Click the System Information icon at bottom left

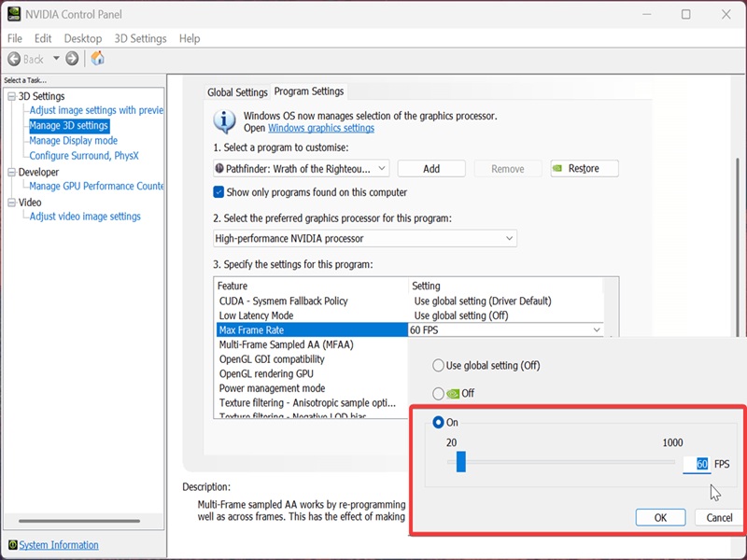coord(12,545)
